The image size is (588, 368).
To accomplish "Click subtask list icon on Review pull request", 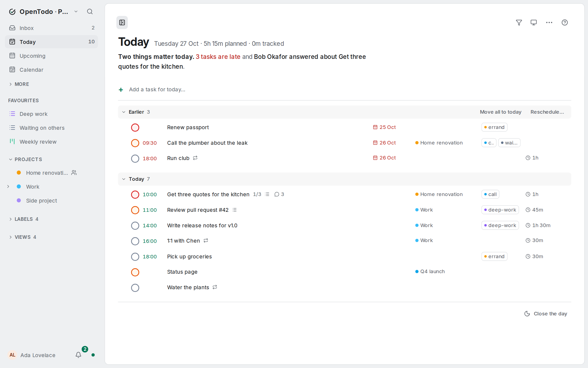I will click(234, 210).
